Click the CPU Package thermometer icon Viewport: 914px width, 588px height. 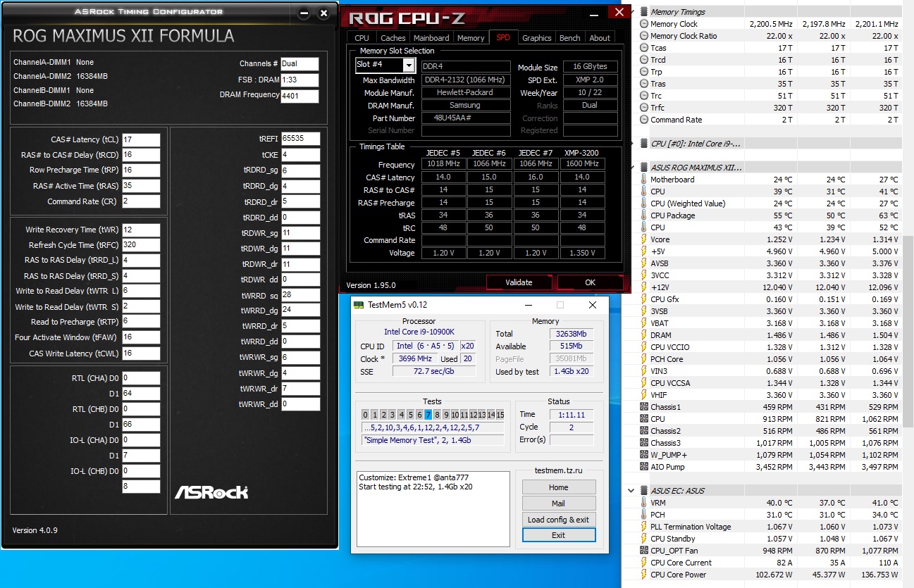point(644,215)
